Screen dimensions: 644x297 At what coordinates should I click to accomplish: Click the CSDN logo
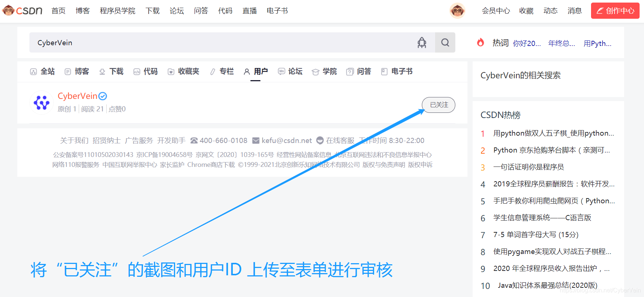22,11
